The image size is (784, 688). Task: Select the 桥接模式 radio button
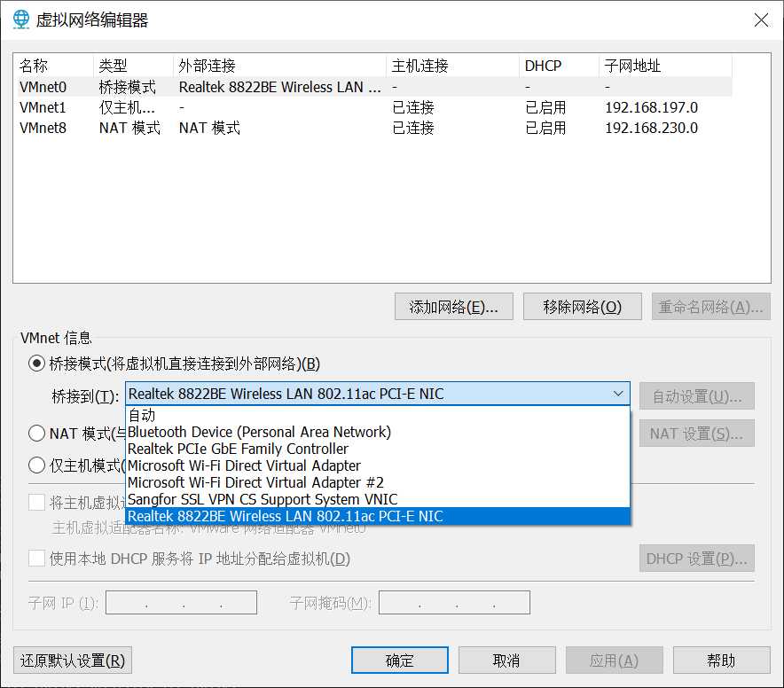tap(36, 364)
